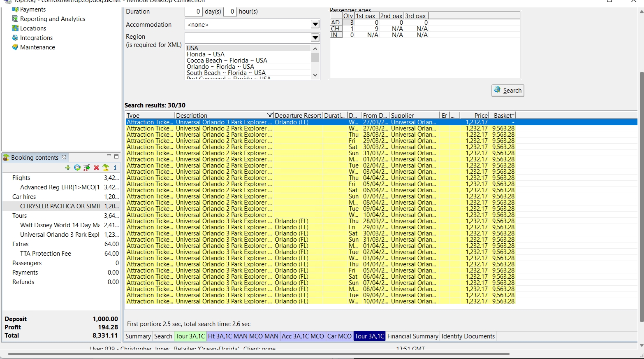This screenshot has height=359, width=644.
Task: Click the Search button
Action: (507, 91)
